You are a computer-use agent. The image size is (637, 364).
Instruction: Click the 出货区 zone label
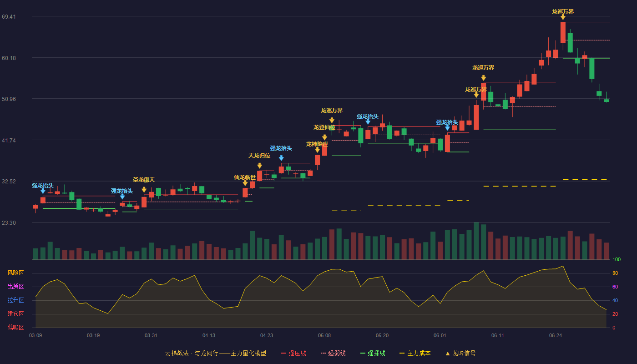(15, 287)
